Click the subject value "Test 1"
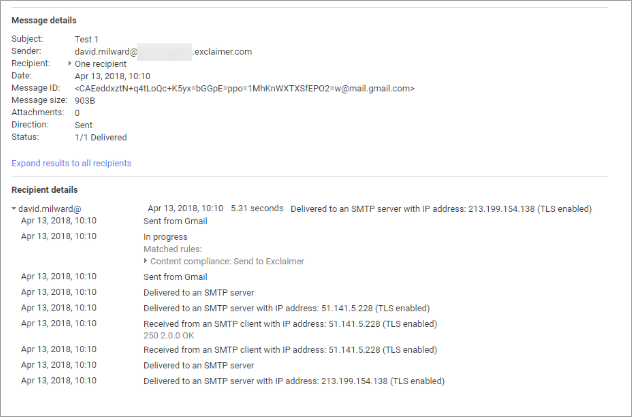Screen dimensions: 632x417 (x=87, y=39)
